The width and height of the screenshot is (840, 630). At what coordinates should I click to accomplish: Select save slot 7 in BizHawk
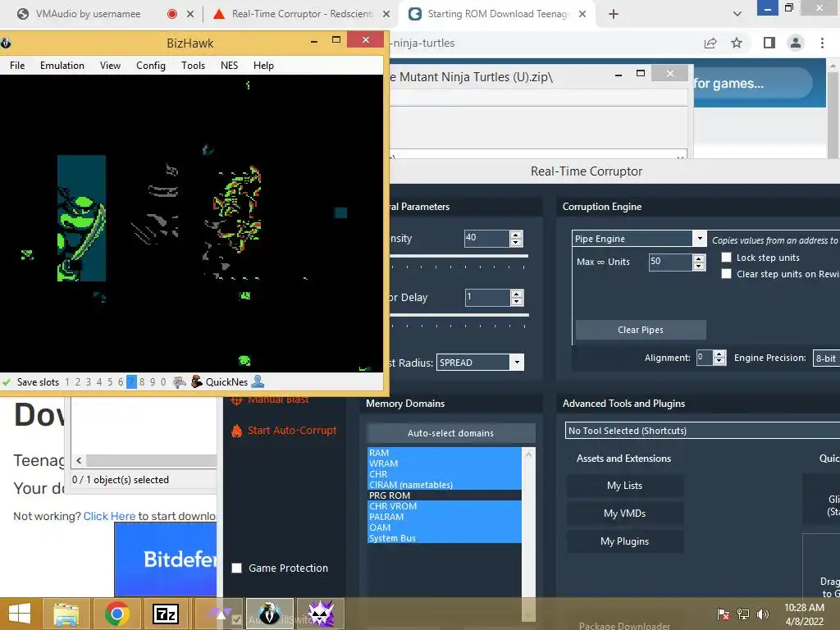pyautogui.click(x=131, y=382)
